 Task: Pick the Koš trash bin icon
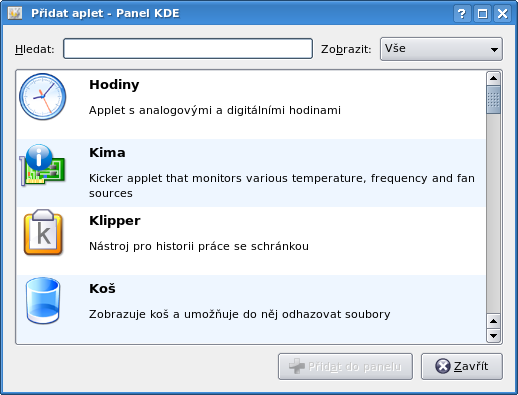(x=43, y=301)
